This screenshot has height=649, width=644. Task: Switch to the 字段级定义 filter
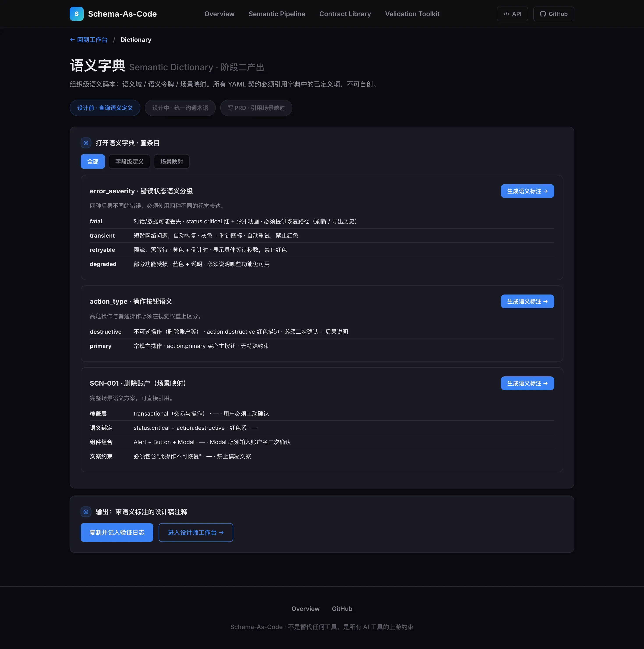coord(129,162)
